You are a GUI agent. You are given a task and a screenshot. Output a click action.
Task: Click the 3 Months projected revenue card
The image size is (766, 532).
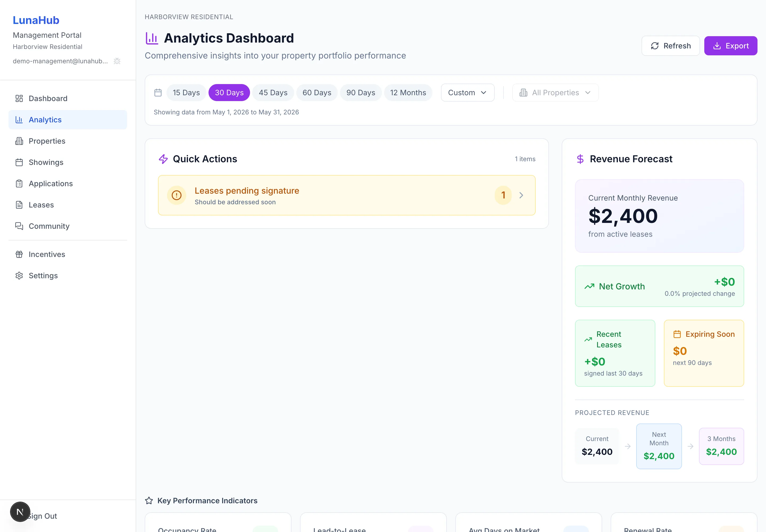click(x=721, y=446)
